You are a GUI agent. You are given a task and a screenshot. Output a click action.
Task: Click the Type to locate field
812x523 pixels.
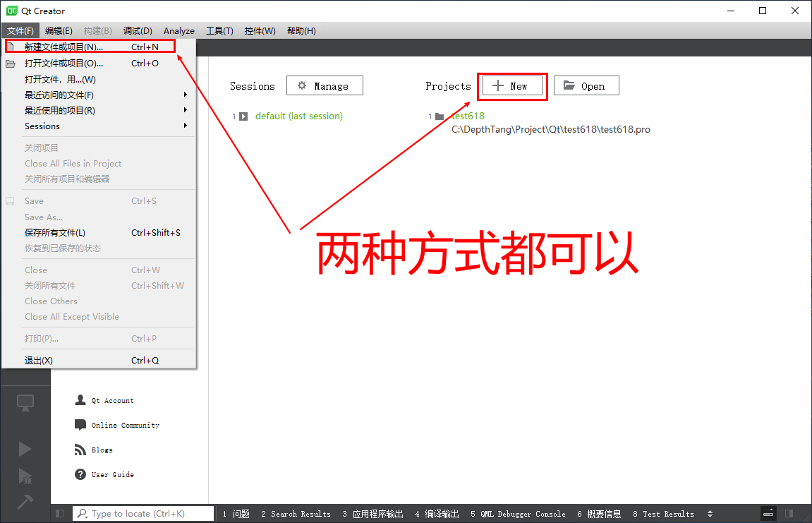143,514
